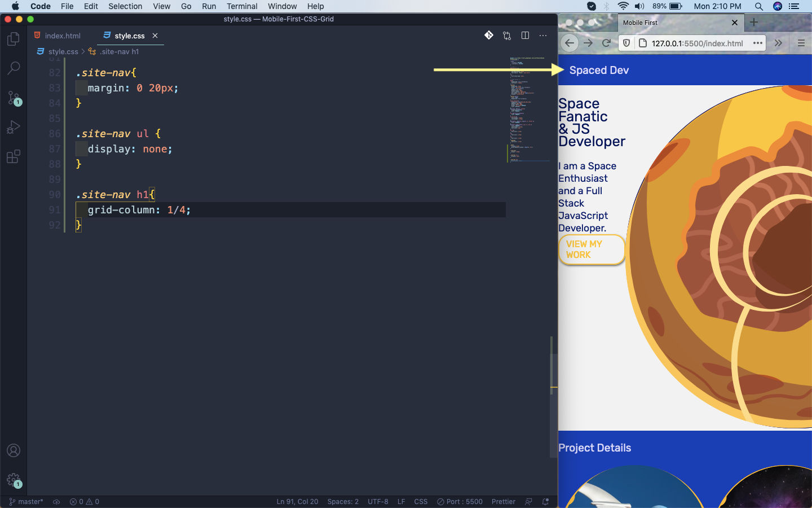812x508 pixels.
Task: Open Siri from the menu bar
Action: tap(778, 6)
